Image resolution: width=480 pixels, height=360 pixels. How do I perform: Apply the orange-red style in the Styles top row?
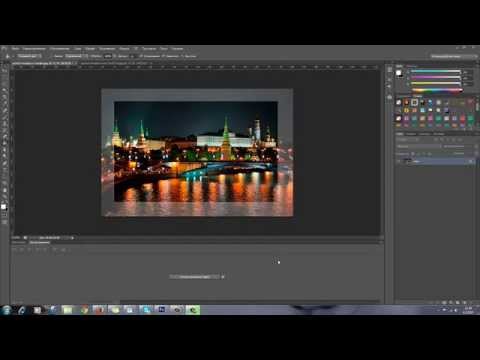(406, 102)
